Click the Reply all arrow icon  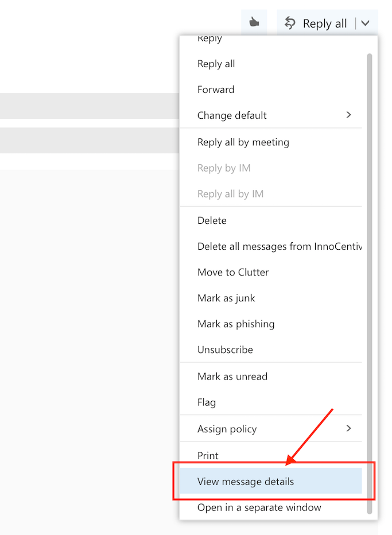(290, 23)
